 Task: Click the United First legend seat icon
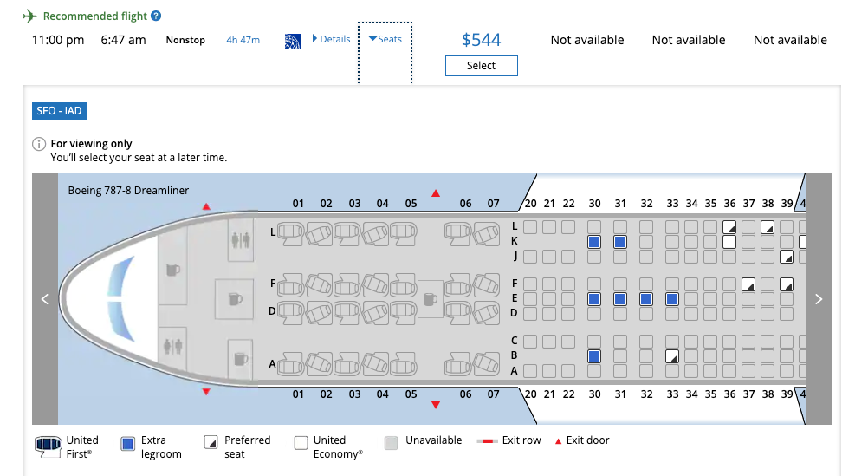pos(49,445)
